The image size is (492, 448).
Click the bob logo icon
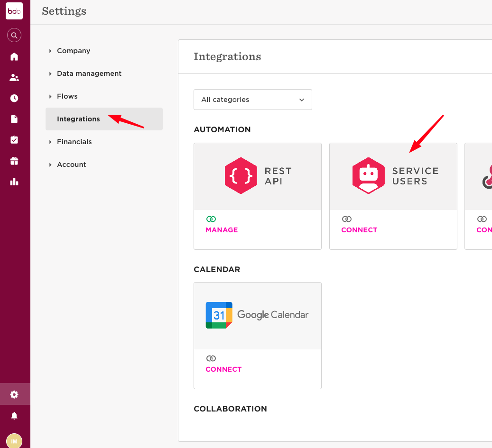click(x=14, y=11)
